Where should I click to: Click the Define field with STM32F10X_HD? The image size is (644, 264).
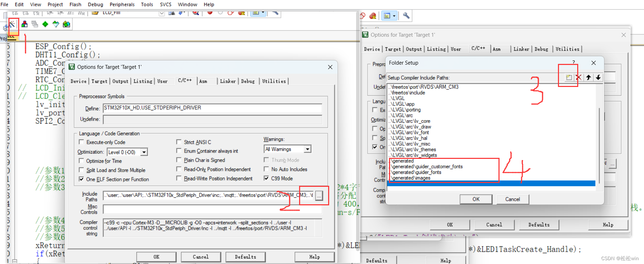(x=212, y=108)
